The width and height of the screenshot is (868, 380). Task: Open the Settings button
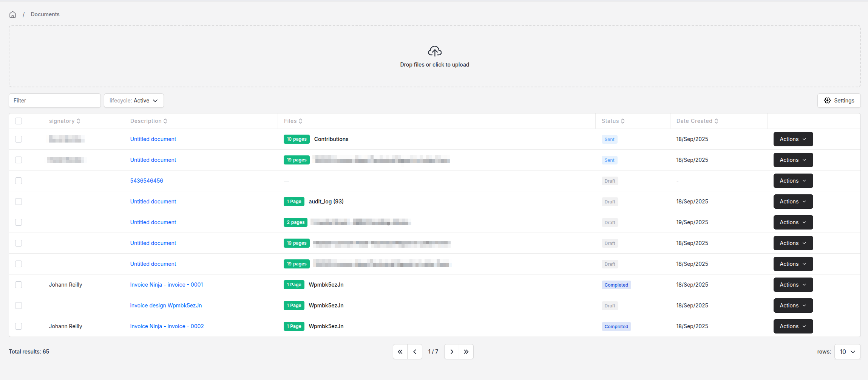tap(839, 101)
